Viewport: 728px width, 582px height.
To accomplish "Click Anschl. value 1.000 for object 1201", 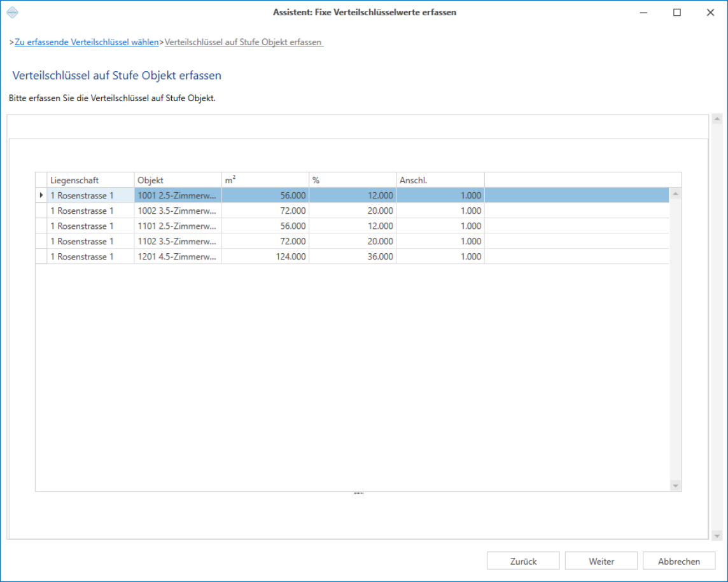I will tap(440, 257).
